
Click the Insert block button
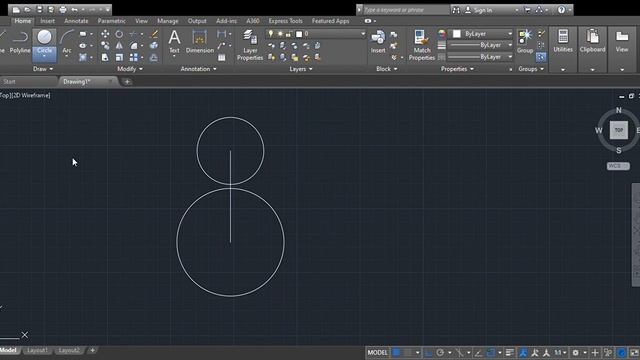pos(378,42)
